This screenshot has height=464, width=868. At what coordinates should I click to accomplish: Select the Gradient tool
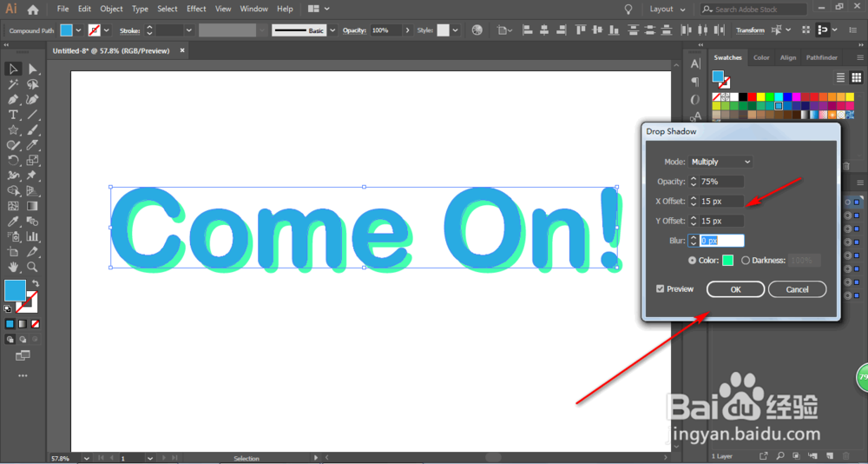pos(33,206)
